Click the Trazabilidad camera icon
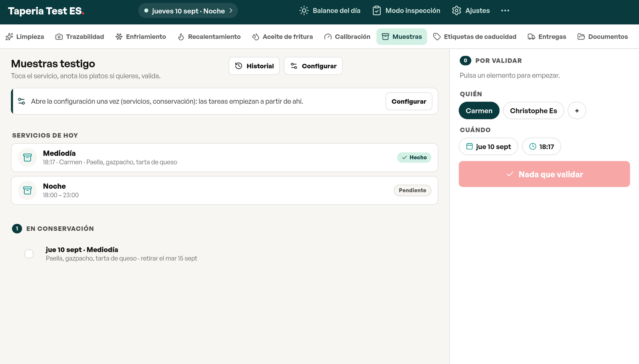 pos(59,37)
